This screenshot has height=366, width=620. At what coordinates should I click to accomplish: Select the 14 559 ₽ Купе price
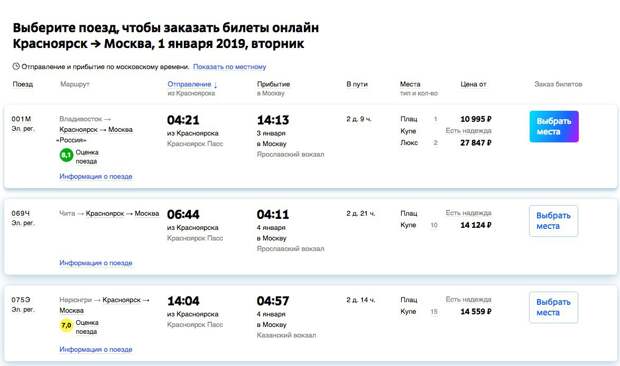coord(476,311)
